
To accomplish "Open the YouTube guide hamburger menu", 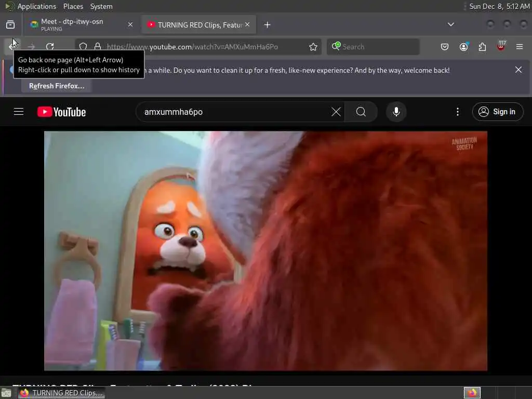I will click(x=19, y=112).
